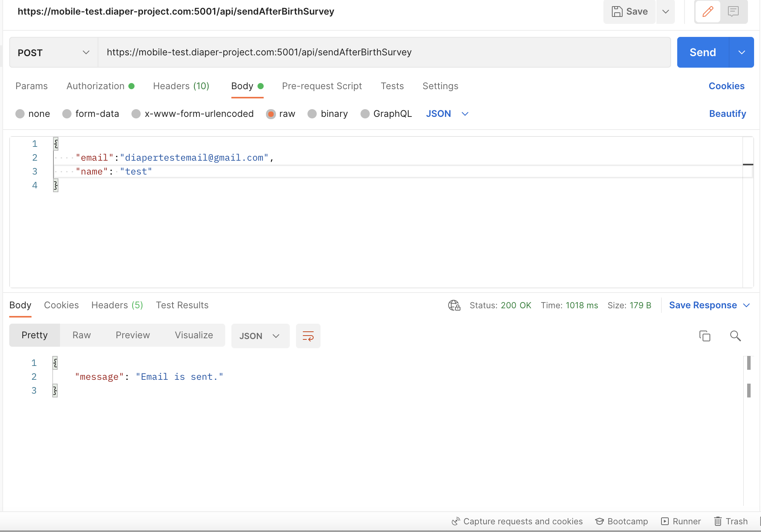The height and width of the screenshot is (532, 761).
Task: Select the request Body tab
Action: [247, 86]
